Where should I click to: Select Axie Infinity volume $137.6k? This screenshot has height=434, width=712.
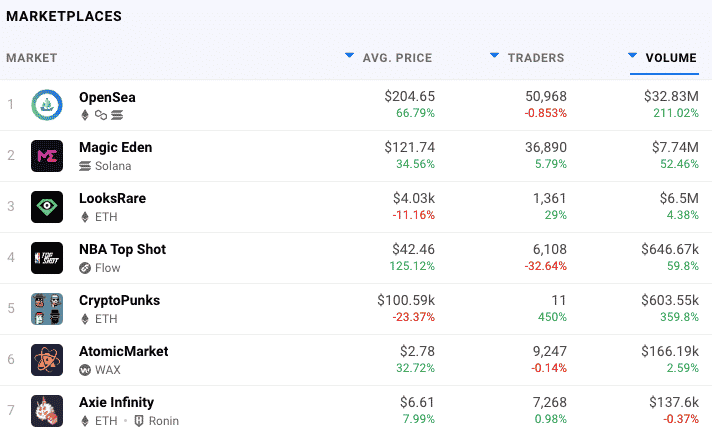(674, 402)
